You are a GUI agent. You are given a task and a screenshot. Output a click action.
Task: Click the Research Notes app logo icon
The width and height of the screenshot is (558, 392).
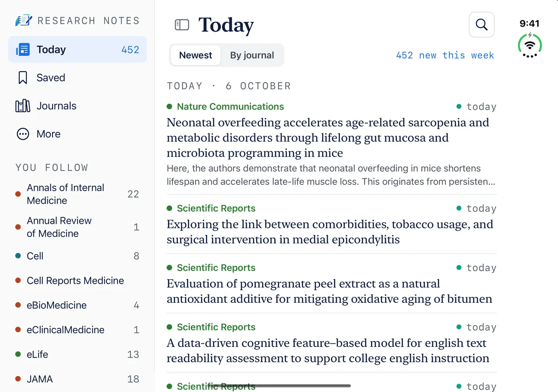tap(23, 20)
